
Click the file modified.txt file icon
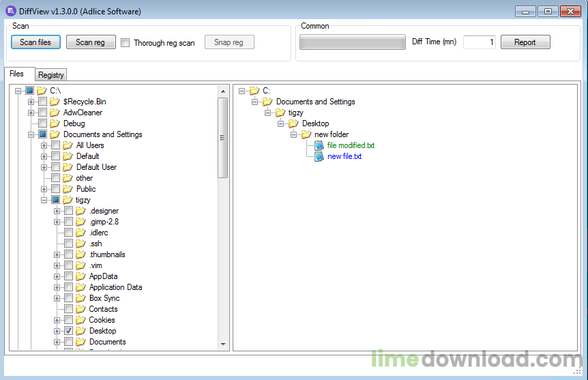pos(319,145)
